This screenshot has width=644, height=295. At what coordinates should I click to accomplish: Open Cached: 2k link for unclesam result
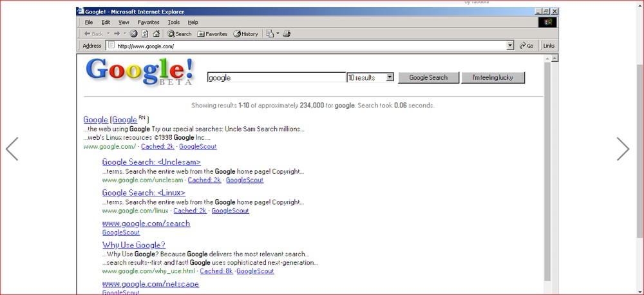(x=205, y=180)
